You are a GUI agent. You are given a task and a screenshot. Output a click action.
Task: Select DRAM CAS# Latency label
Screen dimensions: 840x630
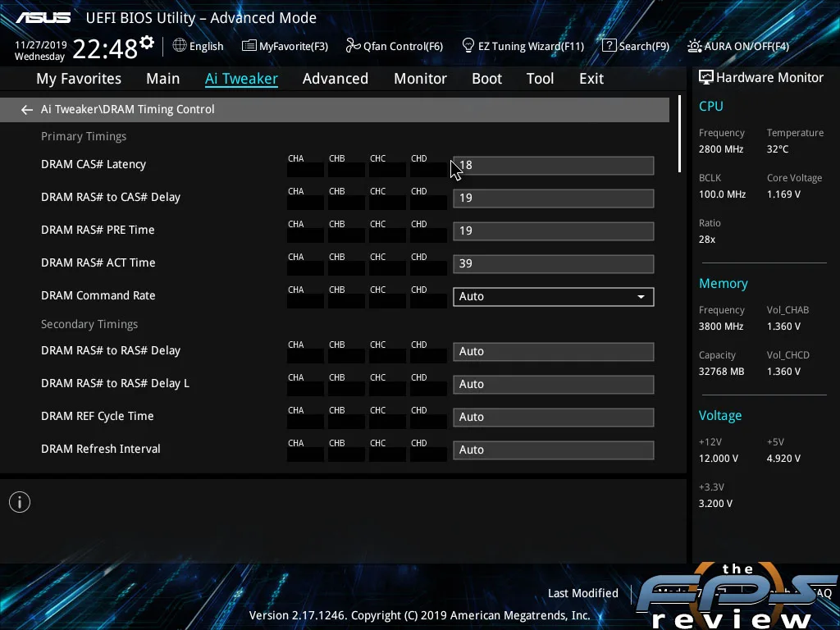pos(94,164)
